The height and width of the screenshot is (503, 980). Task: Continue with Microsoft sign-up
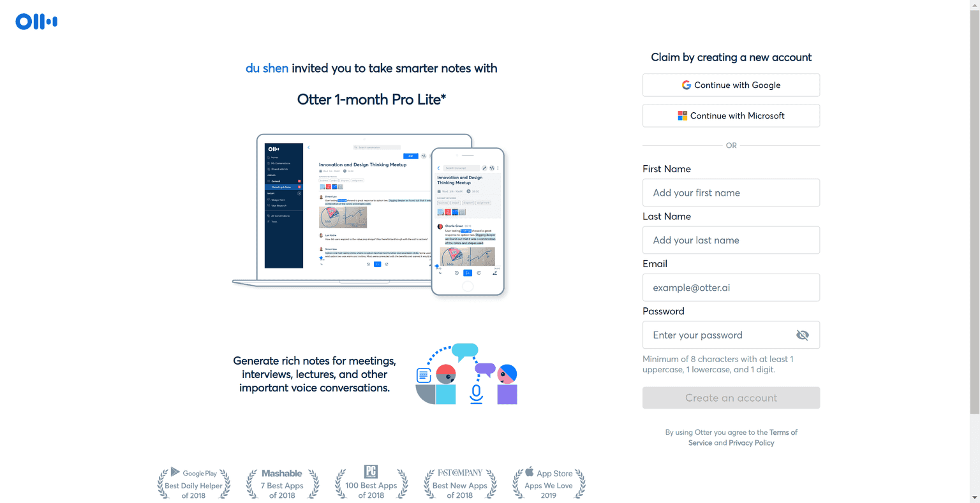(x=731, y=116)
